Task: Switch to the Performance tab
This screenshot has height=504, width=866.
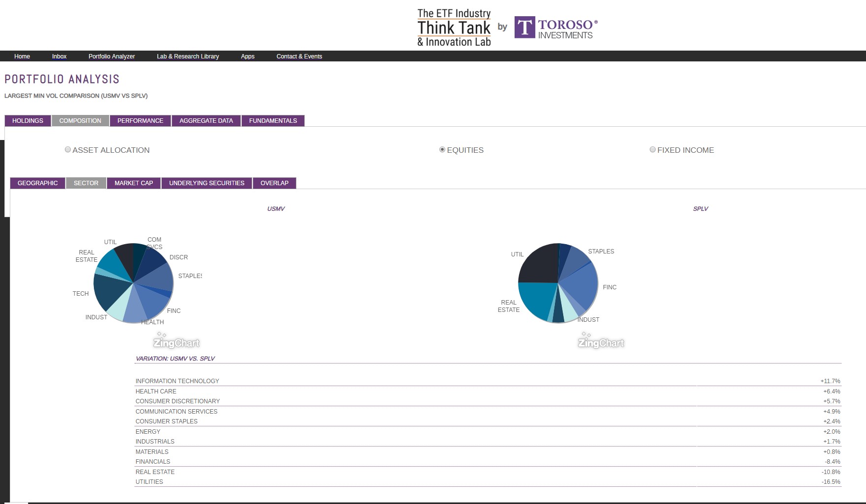Action: tap(140, 121)
